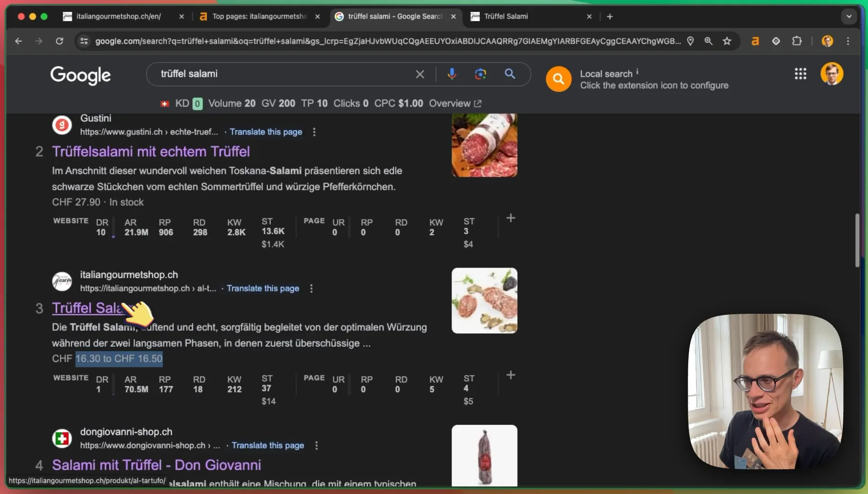This screenshot has height=494, width=868.
Task: Switch to the Trüffel Salami tab
Action: [530, 16]
